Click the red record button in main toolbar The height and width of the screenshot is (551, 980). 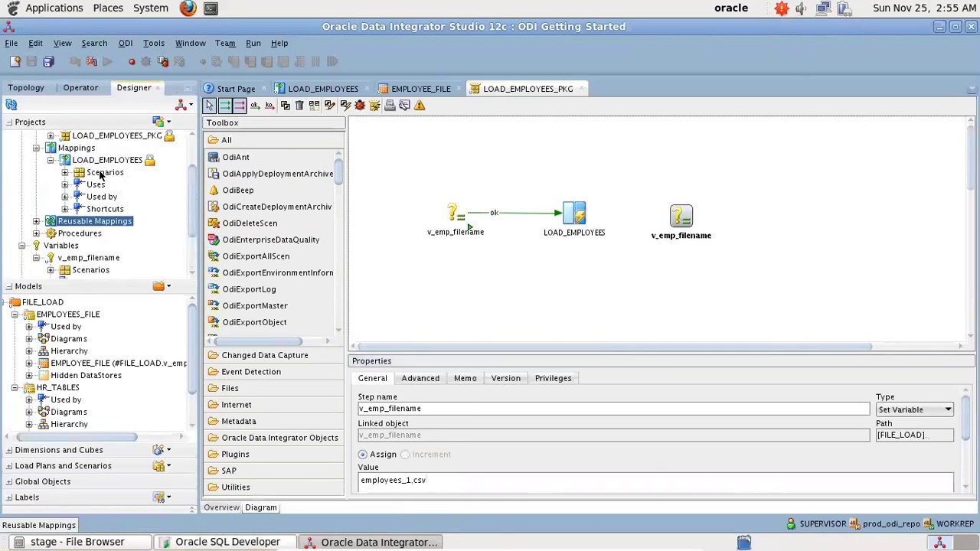(x=132, y=61)
